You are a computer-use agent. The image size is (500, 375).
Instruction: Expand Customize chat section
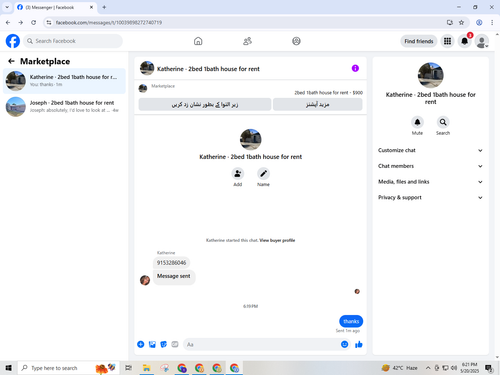tap(430, 150)
